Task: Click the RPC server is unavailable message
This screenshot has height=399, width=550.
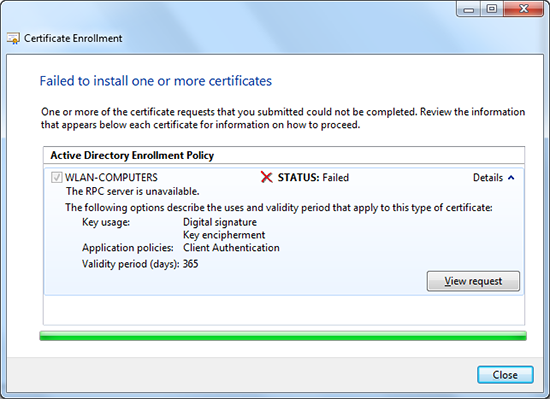Action: coord(133,191)
